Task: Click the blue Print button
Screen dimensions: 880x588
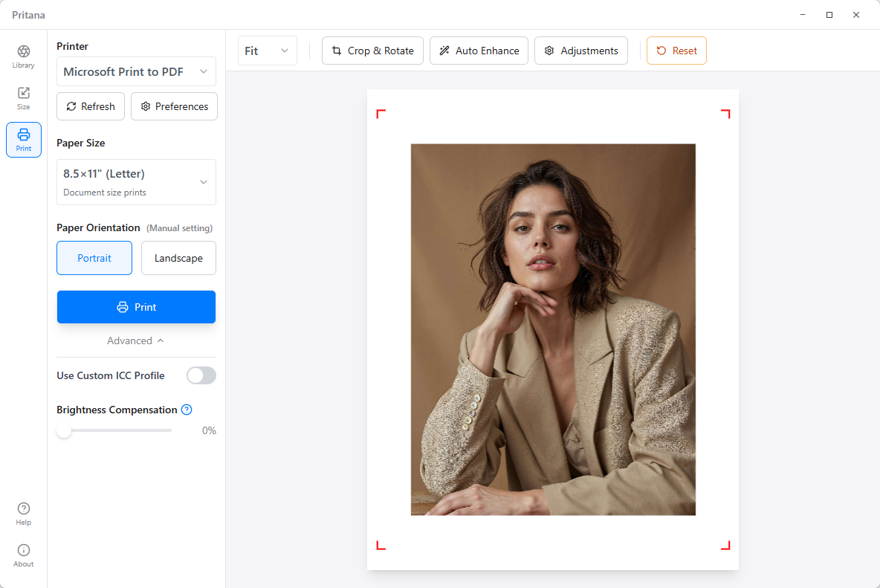Action: [x=136, y=306]
